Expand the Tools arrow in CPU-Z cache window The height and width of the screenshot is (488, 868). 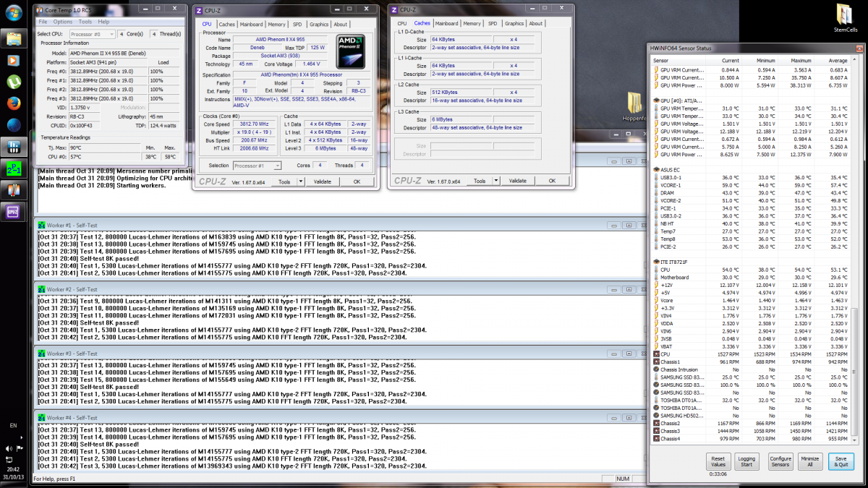pyautogui.click(x=496, y=181)
